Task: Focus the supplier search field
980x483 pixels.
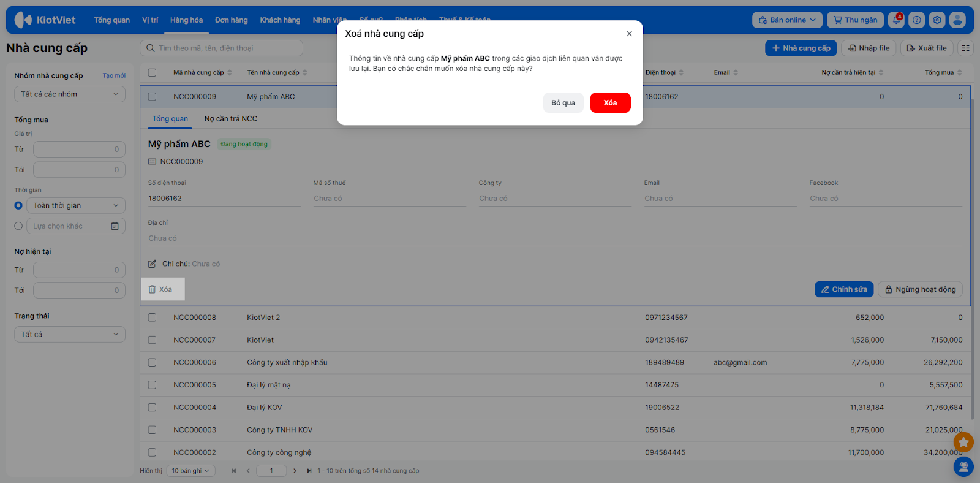Action: click(222, 48)
